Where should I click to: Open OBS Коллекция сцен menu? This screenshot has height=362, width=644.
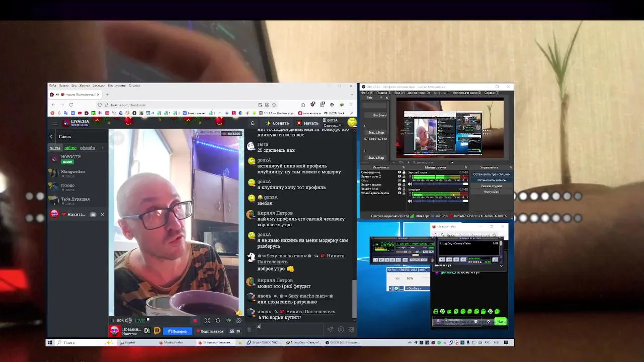click(x=467, y=93)
